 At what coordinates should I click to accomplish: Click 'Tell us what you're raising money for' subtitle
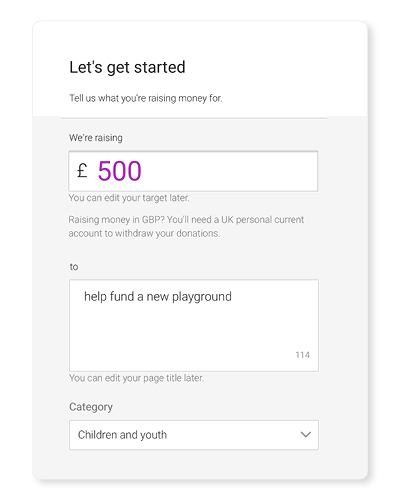146,98
